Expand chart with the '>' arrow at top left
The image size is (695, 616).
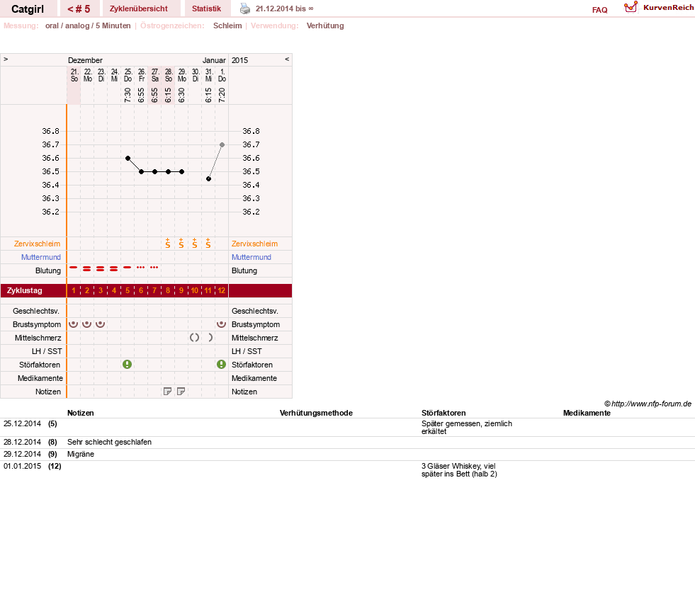pyautogui.click(x=6, y=59)
